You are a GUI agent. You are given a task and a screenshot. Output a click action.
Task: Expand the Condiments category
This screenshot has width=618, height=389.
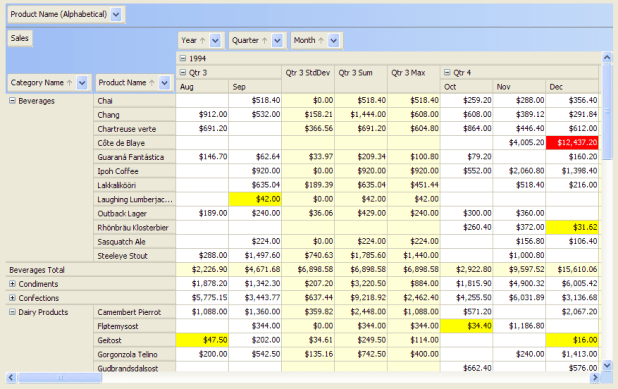pyautogui.click(x=12, y=284)
